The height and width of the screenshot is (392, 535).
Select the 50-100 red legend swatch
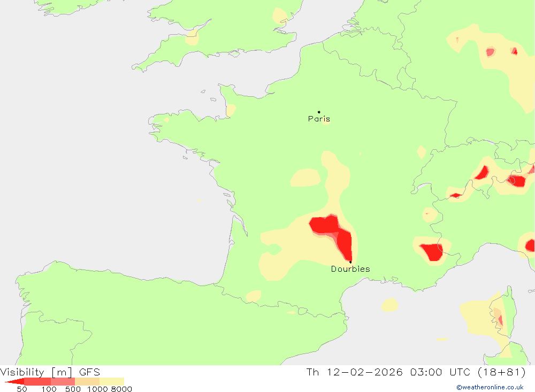[37, 381]
